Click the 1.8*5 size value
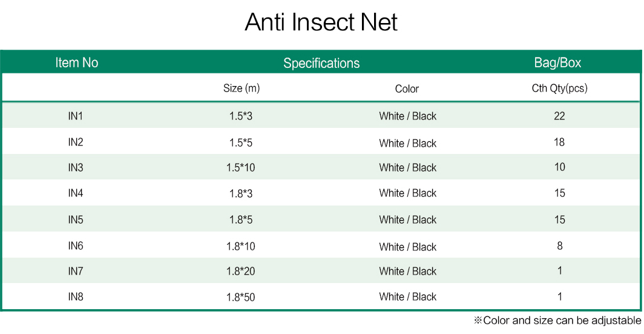This screenshot has height=334, width=644. [241, 219]
